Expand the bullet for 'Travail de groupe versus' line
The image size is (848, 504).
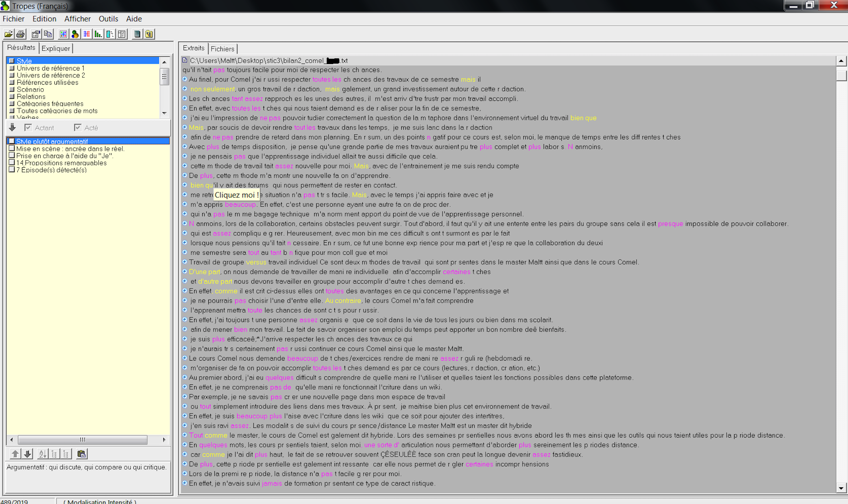[x=185, y=262]
